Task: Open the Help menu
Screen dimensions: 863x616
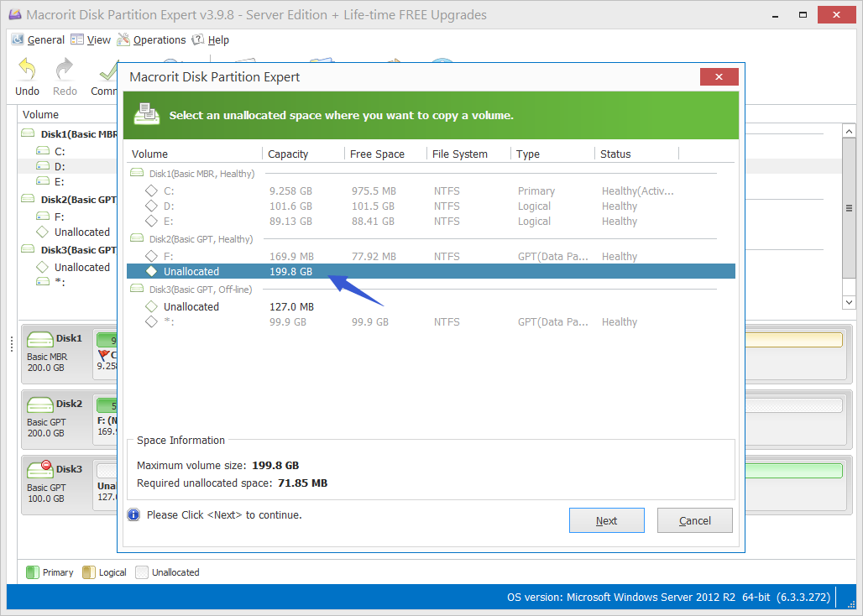Action: 210,39
